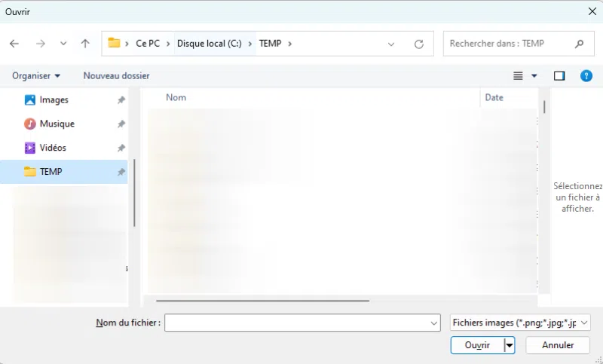Create a 'Nouveau dossier'

click(x=117, y=75)
